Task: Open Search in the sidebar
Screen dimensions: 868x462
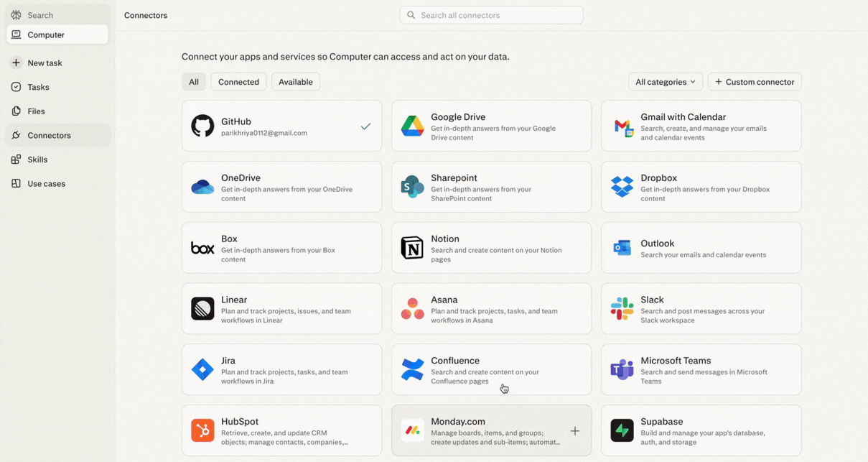Action: [57, 15]
